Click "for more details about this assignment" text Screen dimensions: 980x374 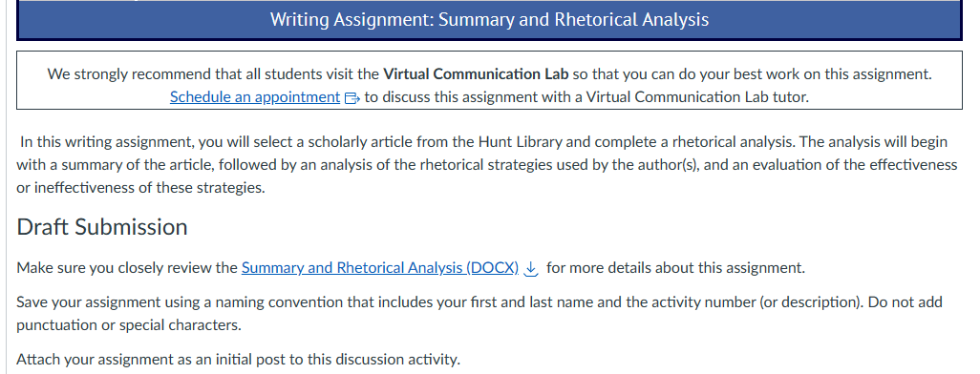(x=675, y=268)
